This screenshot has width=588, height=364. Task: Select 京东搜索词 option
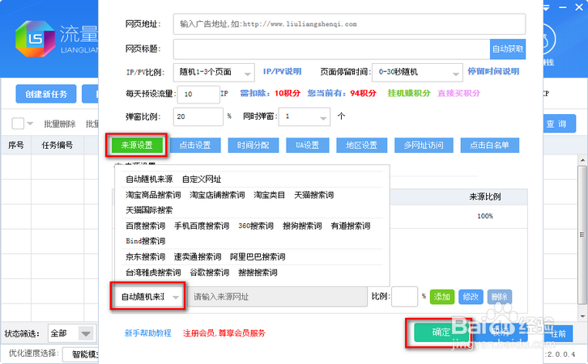[146, 257]
